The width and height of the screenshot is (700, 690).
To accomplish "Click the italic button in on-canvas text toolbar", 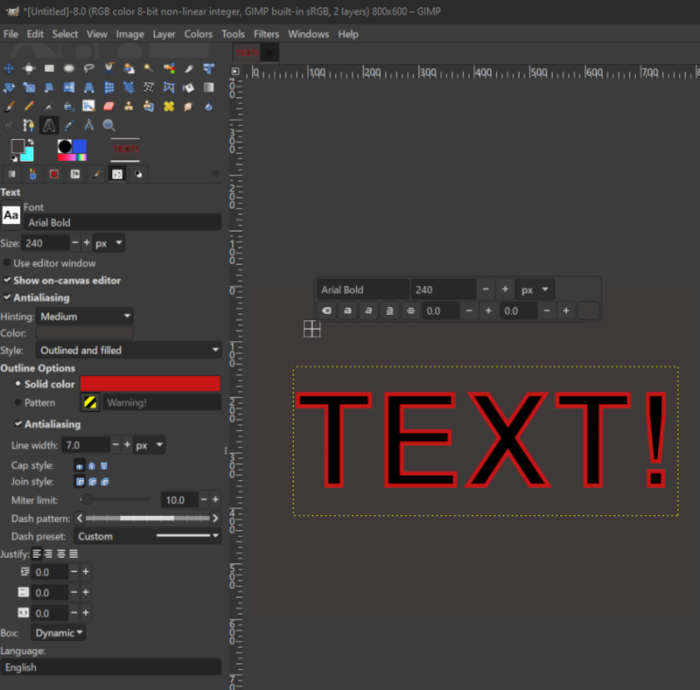I will coord(369,311).
